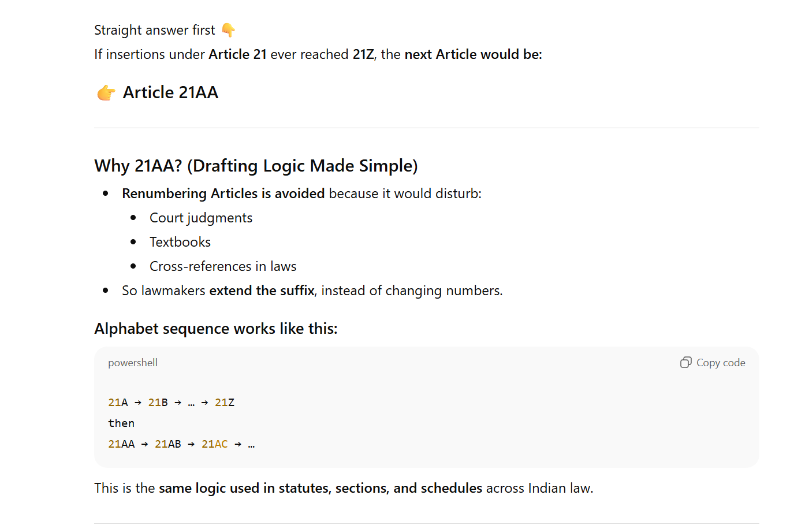Image resolution: width=794 pixels, height=532 pixels.
Task: Click the Straight answer first text
Action: point(154,30)
